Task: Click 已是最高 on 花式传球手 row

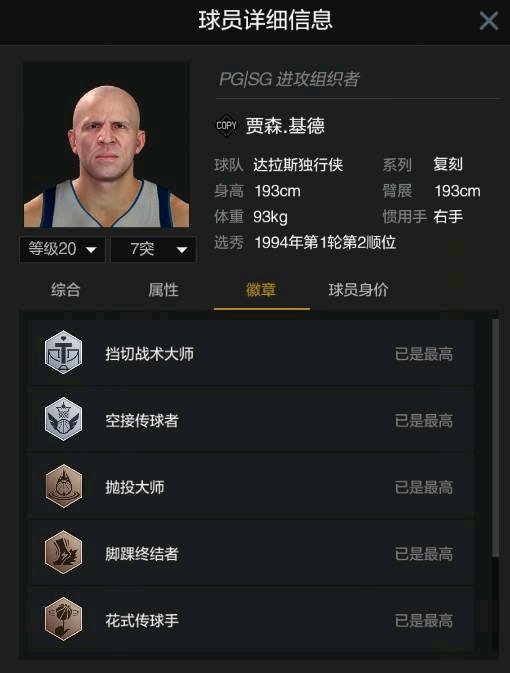Action: coord(424,621)
